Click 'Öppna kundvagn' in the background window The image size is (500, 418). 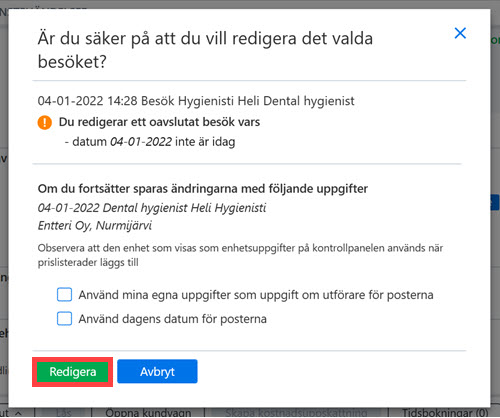[x=148, y=413]
